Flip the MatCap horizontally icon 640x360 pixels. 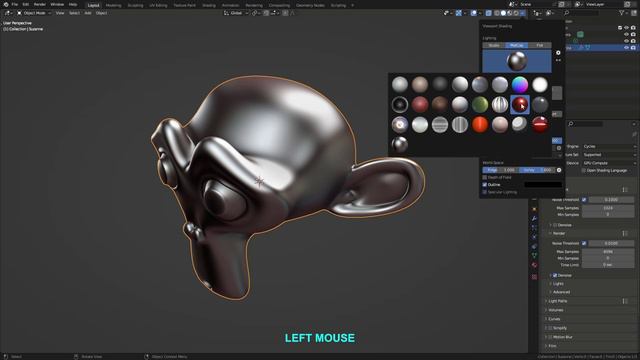tap(558, 60)
